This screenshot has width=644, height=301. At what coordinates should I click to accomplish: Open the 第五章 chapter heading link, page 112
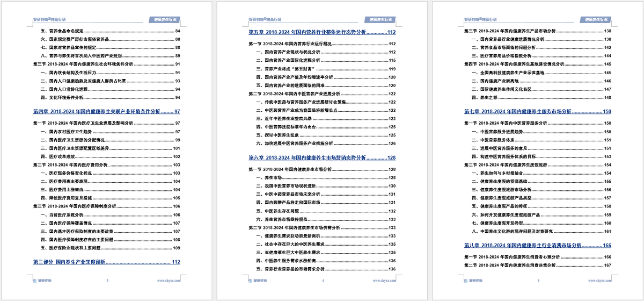[322, 32]
